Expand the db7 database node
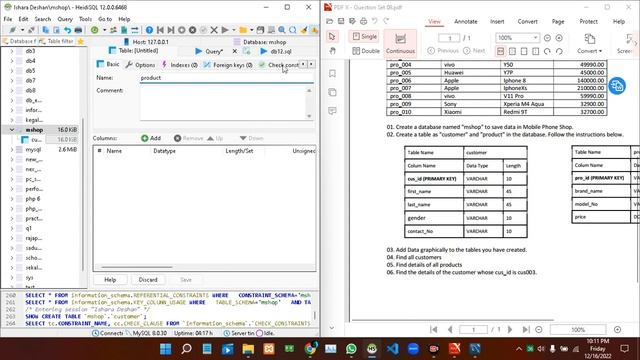This screenshot has width=640, height=360. 12,80
